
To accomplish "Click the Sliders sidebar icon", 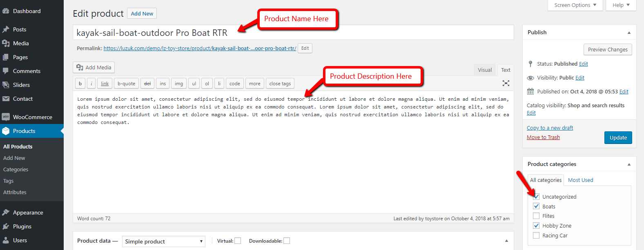I will (6, 85).
